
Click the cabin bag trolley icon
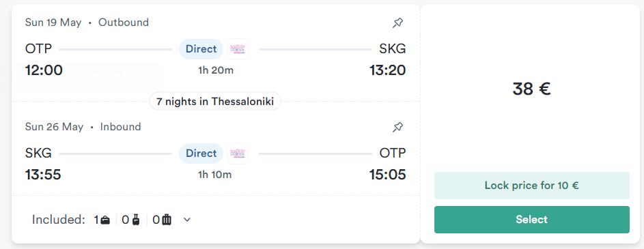(x=137, y=220)
